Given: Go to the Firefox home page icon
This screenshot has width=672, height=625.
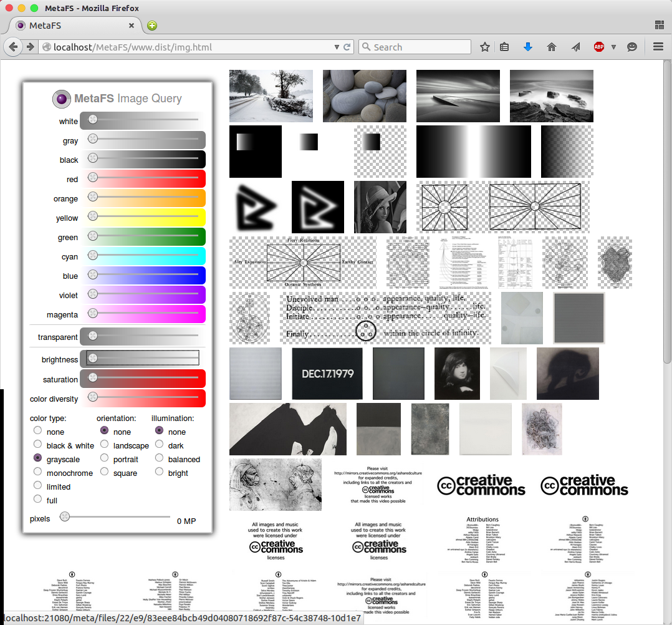Looking at the screenshot, I should (552, 47).
